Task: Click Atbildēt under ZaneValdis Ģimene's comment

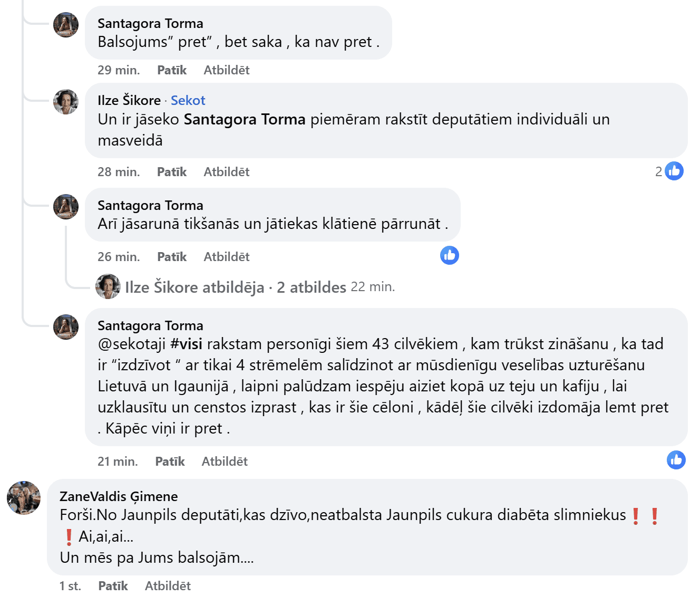Action: tap(168, 586)
